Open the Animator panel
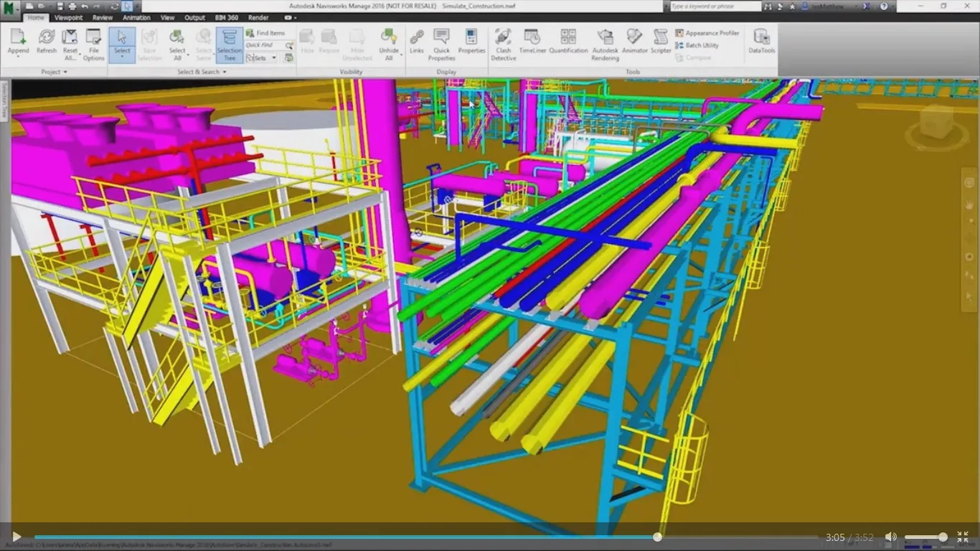980x551 pixels. pyautogui.click(x=634, y=43)
